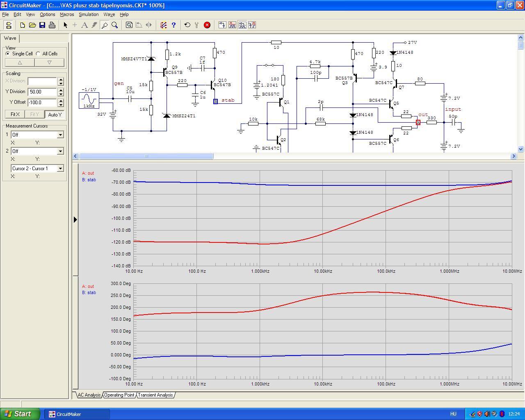Open Measurement Cursor 1 dropdown
The height and width of the screenshot is (420, 525).
coord(60,135)
